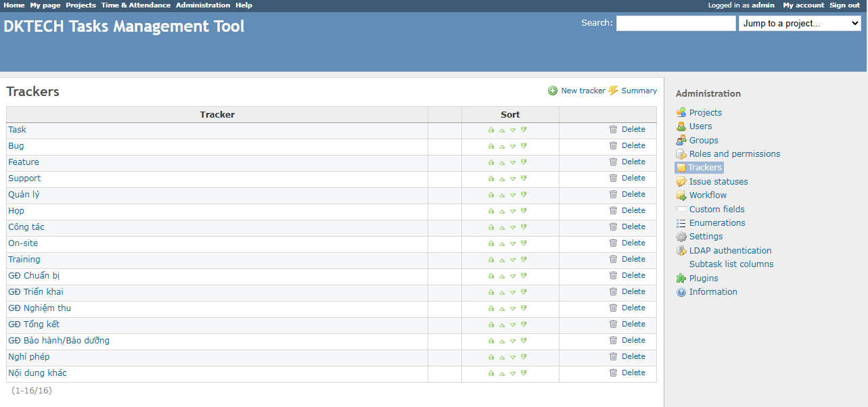Click the trash icon for Support tracker
This screenshot has width=868, height=407.
tap(613, 178)
